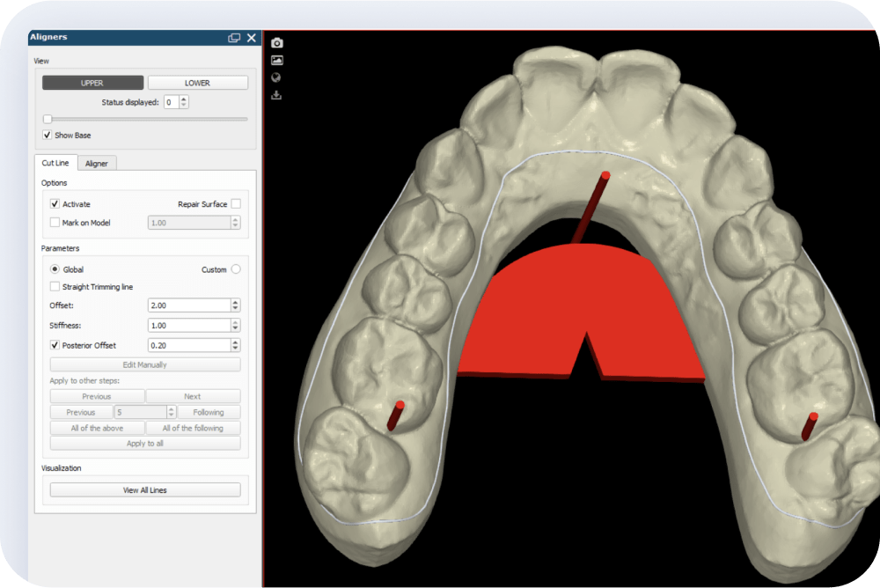Viewport: 880px width, 588px height.
Task: Click the red pin on the front palate
Action: [x=590, y=207]
